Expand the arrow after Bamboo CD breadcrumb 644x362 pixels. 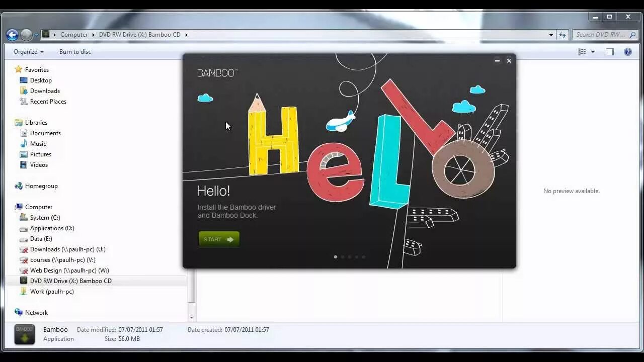[x=186, y=35]
